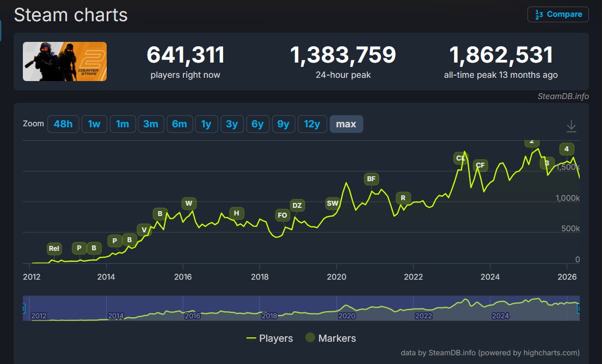The height and width of the screenshot is (364, 602).
Task: Click the FO marker on the chart
Action: (x=282, y=215)
